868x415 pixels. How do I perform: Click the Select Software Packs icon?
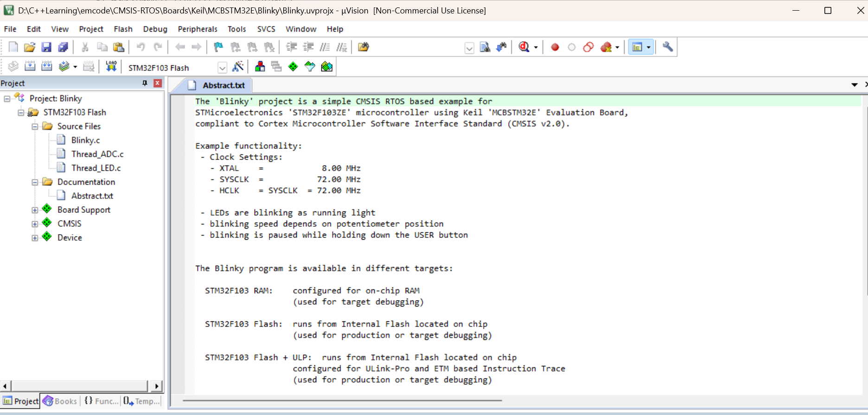point(310,67)
